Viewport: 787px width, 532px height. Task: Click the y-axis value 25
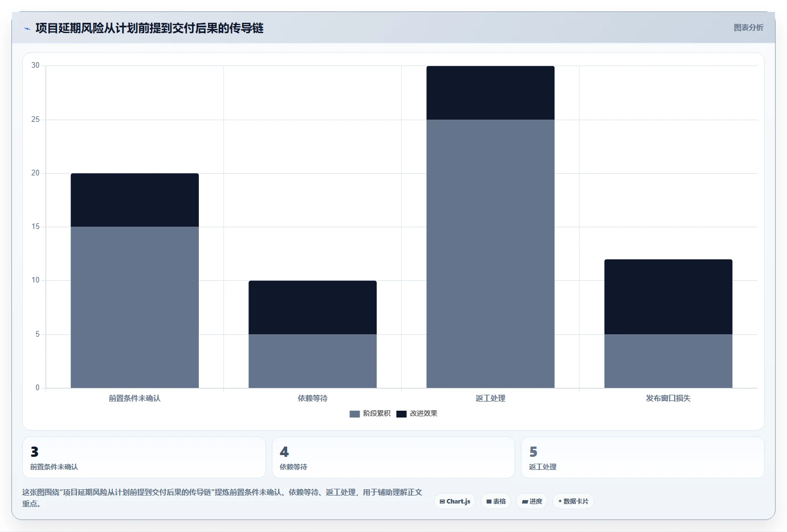point(35,120)
